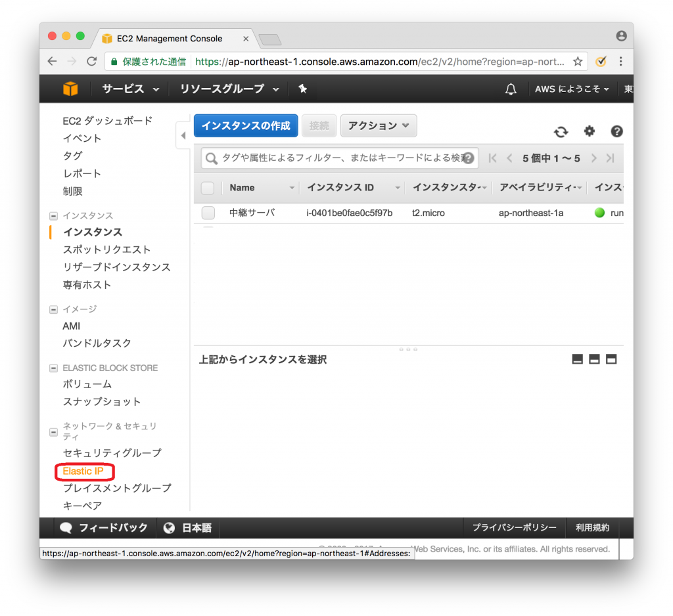
Task: Click the search filter help icon
Action: pyautogui.click(x=469, y=158)
